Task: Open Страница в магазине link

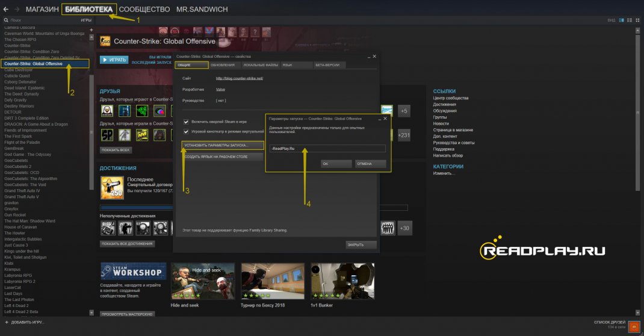Action: 453,130
